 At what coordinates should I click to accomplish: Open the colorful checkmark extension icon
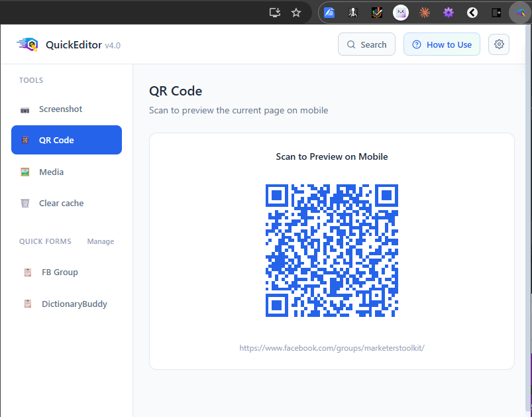[x=376, y=13]
